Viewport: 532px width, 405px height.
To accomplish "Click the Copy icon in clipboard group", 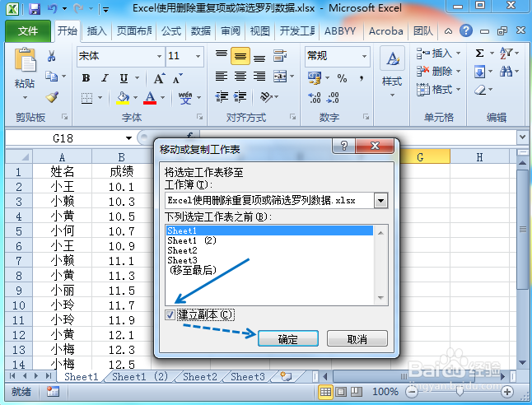I will pos(51,77).
